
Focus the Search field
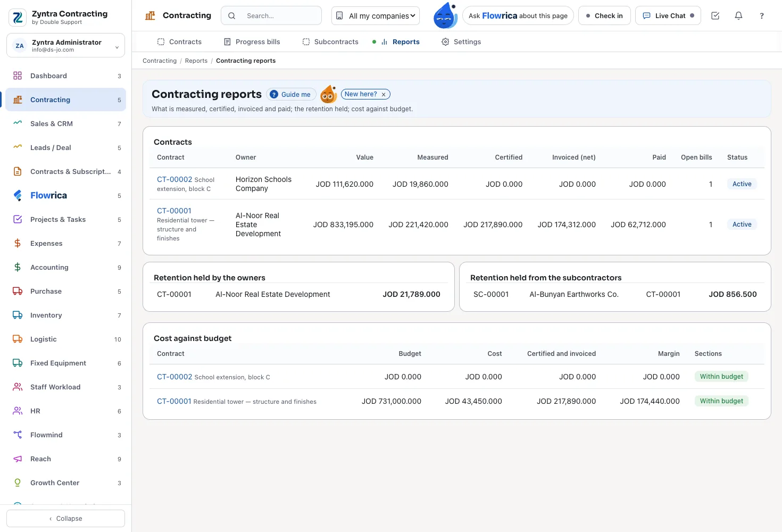coord(271,16)
